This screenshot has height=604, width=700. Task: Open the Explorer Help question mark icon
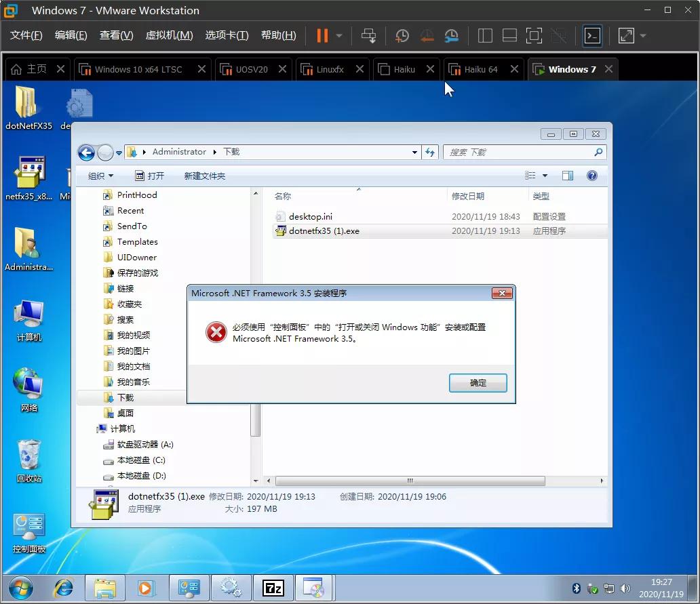pyautogui.click(x=591, y=175)
